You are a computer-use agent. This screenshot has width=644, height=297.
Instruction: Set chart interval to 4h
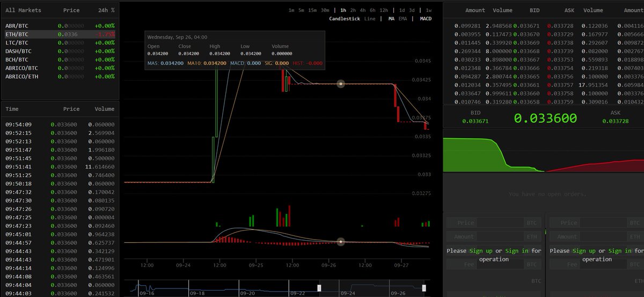tap(363, 10)
